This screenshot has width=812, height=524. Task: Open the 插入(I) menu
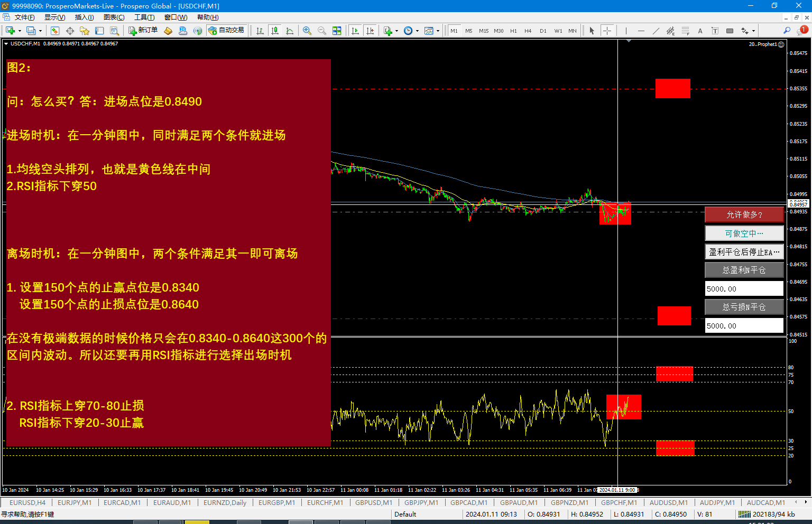[x=84, y=17]
